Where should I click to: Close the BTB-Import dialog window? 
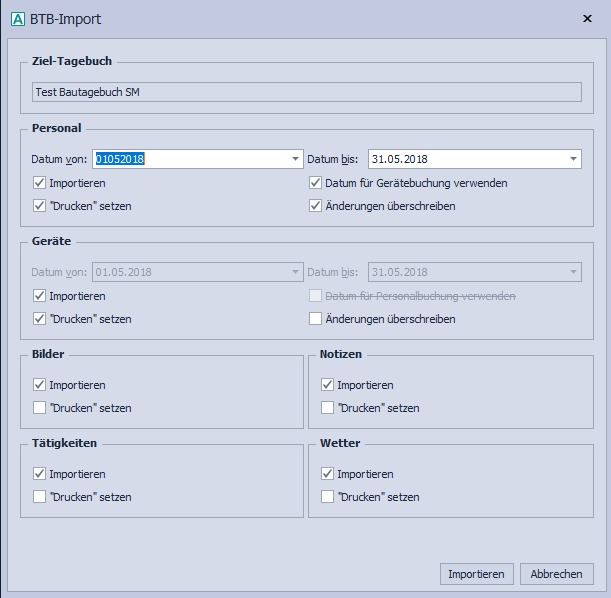click(586, 19)
